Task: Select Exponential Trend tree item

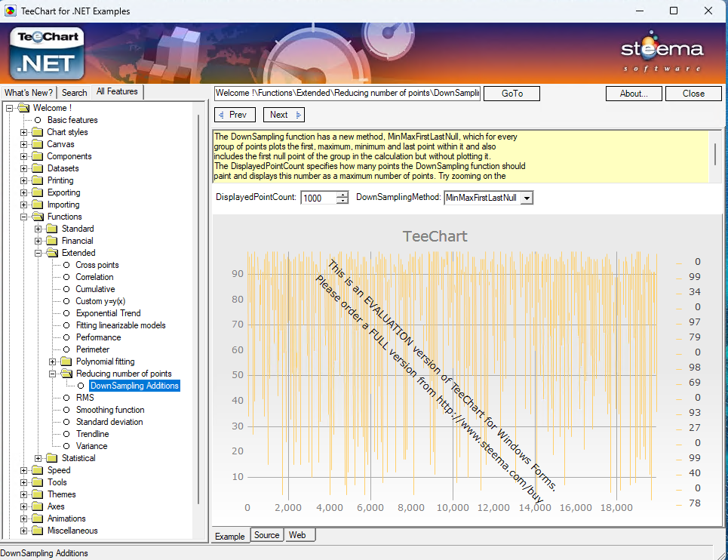Action: 108,313
